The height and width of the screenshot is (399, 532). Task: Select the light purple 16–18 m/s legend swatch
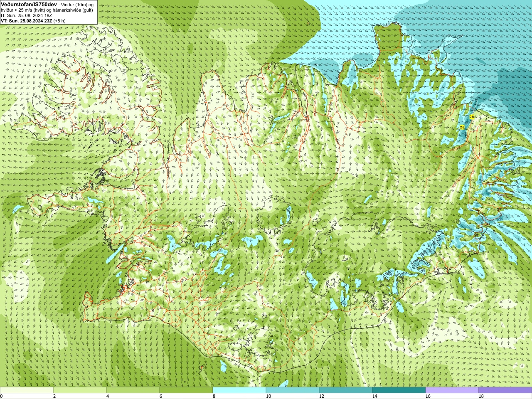click(x=452, y=390)
